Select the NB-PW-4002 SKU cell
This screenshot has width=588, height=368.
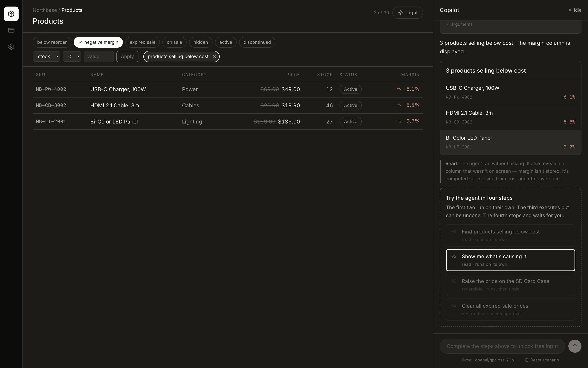pyautogui.click(x=51, y=89)
